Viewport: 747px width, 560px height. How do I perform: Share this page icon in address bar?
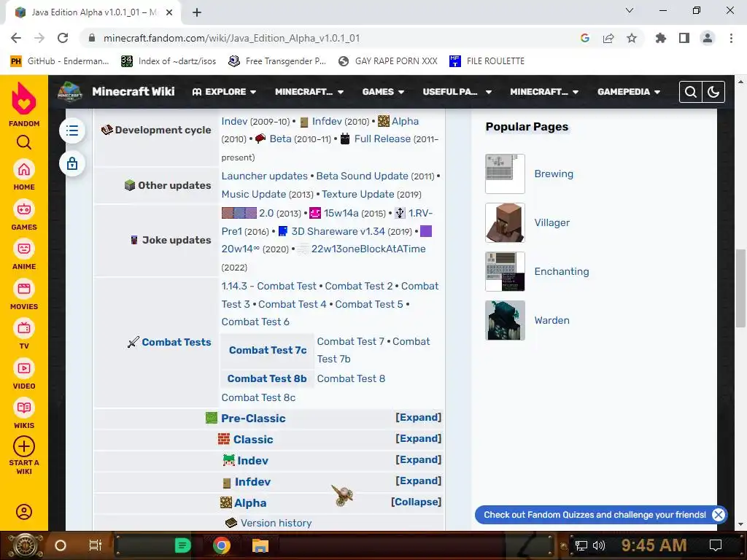[x=608, y=38]
